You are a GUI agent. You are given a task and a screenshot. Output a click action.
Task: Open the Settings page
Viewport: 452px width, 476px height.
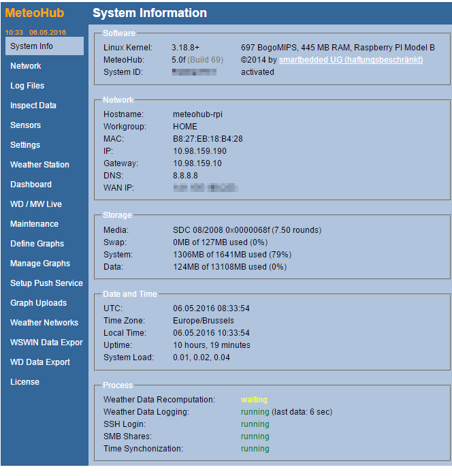(25, 145)
